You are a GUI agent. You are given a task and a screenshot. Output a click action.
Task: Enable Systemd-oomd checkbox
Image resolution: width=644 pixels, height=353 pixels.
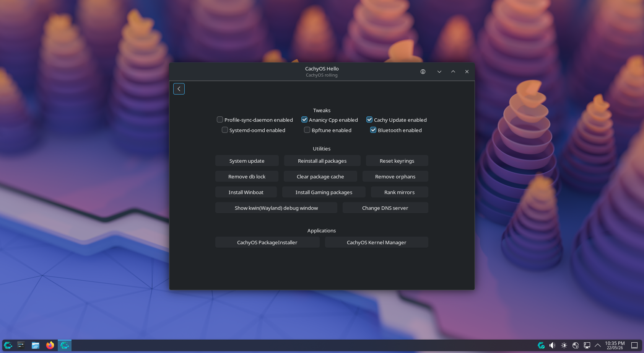point(225,130)
